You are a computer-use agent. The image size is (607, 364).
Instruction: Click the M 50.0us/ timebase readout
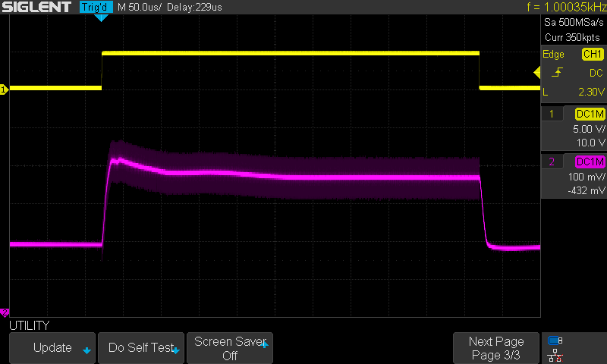[x=140, y=7]
